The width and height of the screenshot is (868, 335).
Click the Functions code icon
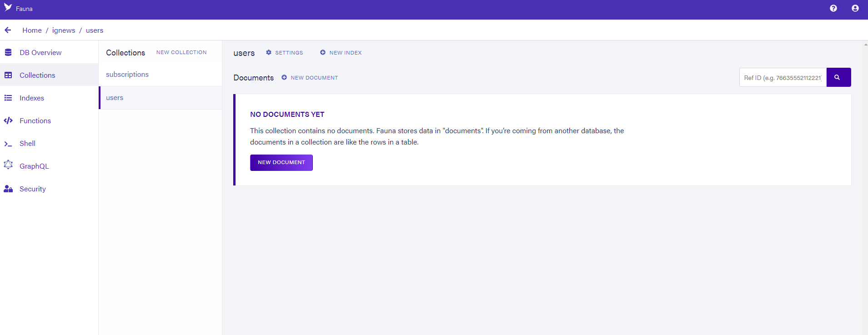[8, 120]
